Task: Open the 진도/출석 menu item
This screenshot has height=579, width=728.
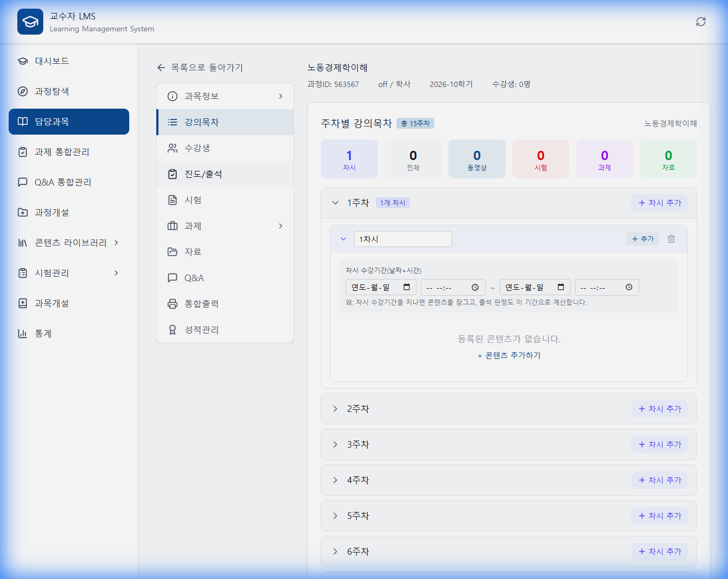Action: click(203, 174)
